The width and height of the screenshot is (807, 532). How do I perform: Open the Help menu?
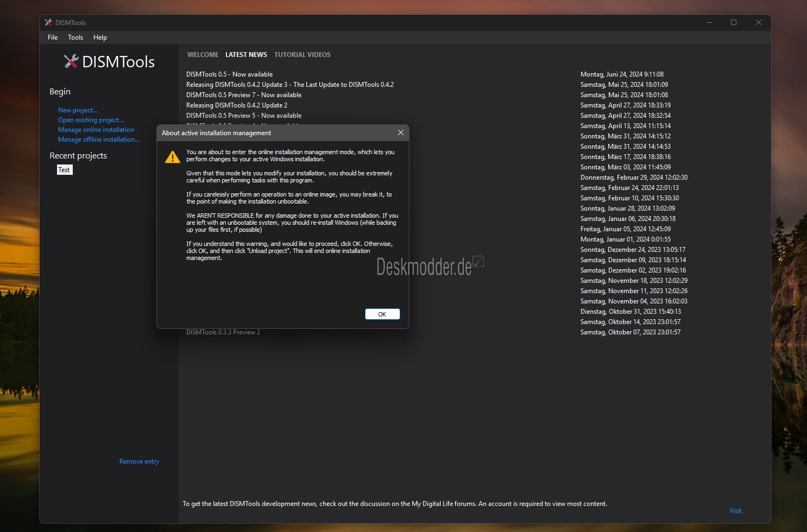[x=100, y=37]
